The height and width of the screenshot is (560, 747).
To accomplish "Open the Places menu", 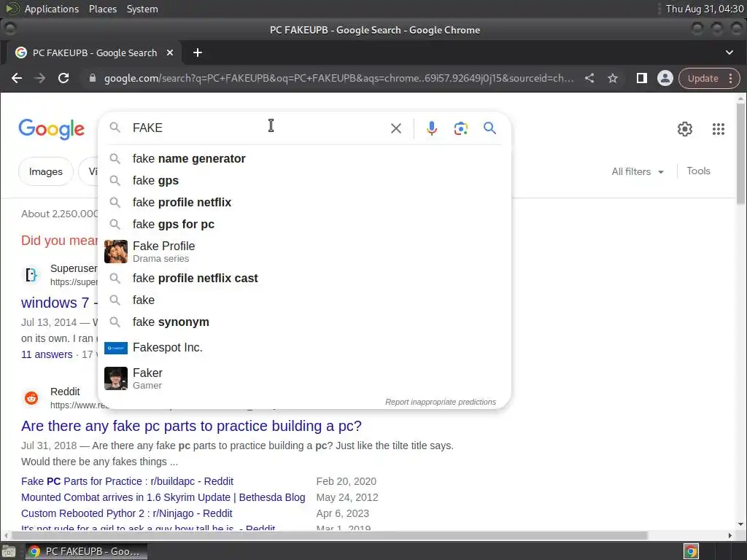I will pos(103,9).
